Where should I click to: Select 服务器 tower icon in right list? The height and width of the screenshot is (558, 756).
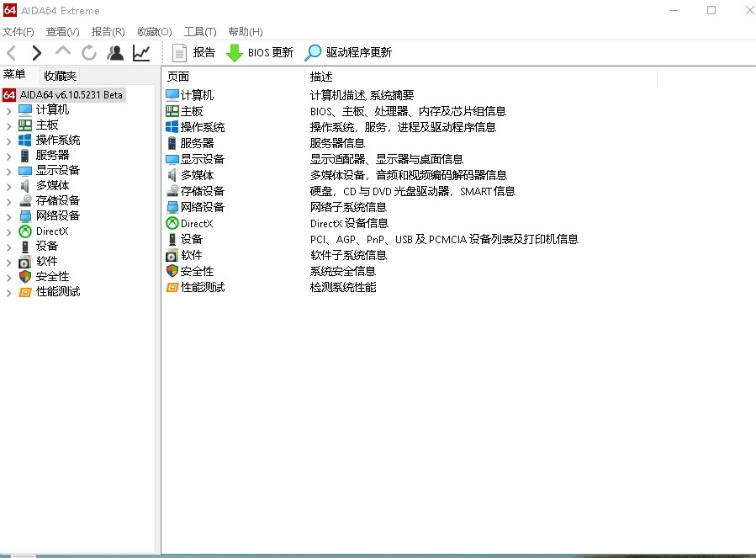click(172, 143)
